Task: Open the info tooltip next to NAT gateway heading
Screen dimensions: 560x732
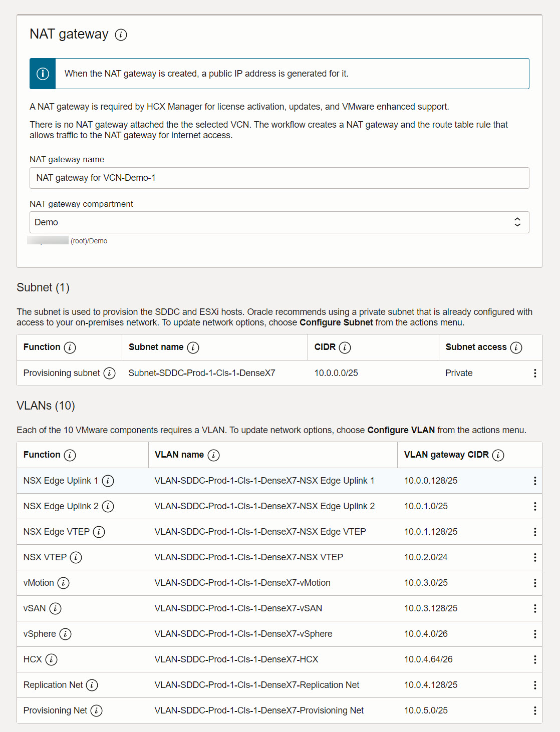Action: point(120,35)
